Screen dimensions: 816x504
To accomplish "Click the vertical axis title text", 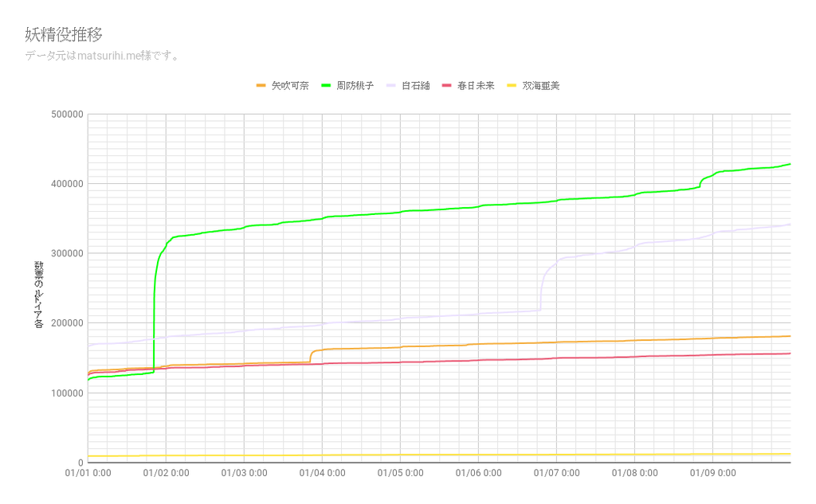I will (x=39, y=295).
